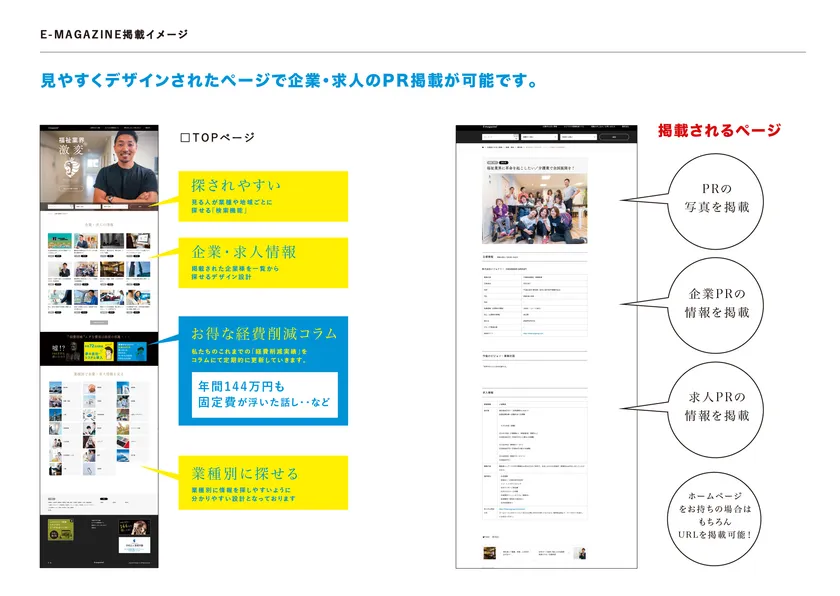
Task: Click the '企業PRの情報を掲載' speech bubble
Action: pyautogui.click(x=716, y=305)
